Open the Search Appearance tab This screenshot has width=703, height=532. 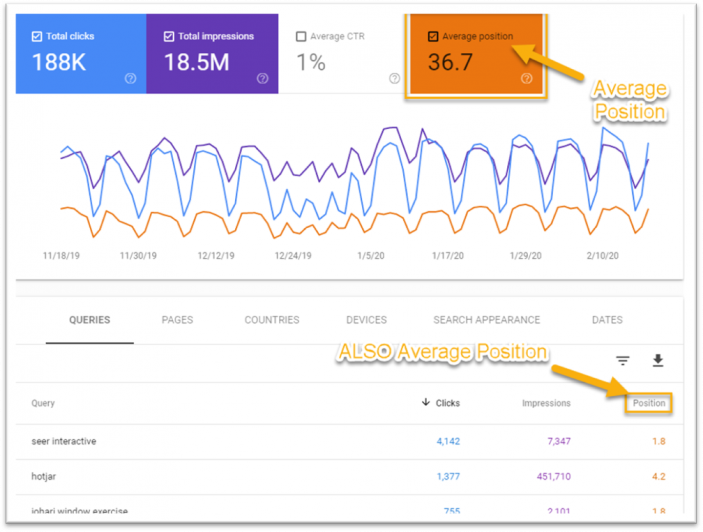[486, 320]
